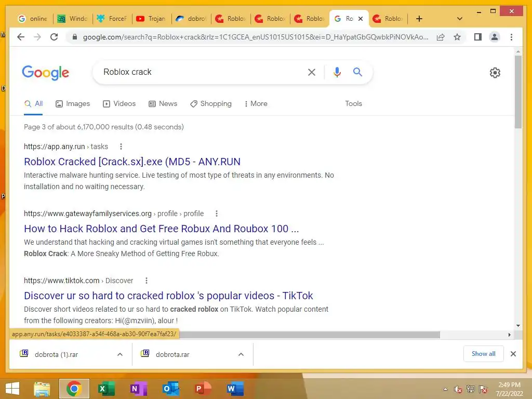Viewport: 532px width, 399px height.
Task: Click scrollbar down arrow
Action: 518,326
